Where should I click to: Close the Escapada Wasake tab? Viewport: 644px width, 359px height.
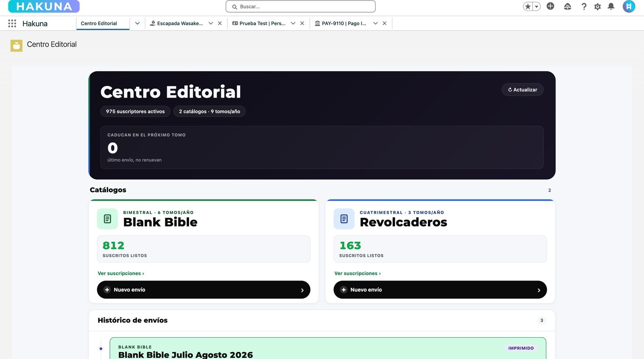pos(220,23)
